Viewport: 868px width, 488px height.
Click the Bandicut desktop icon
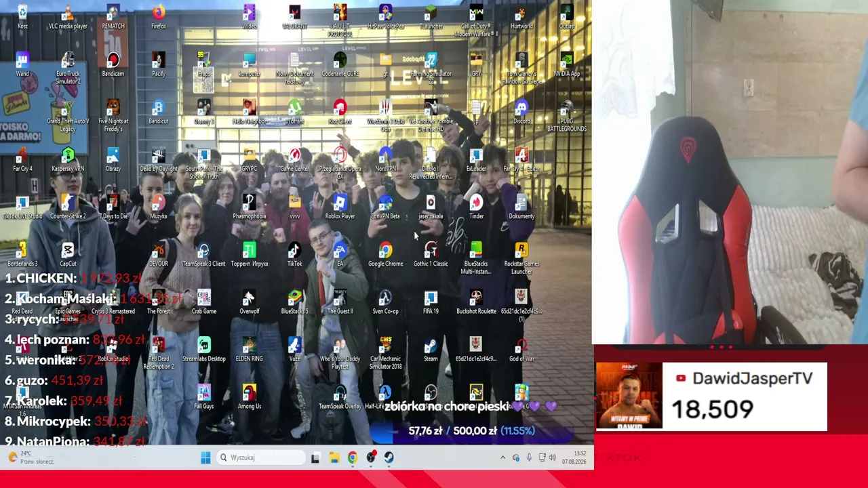point(159,113)
